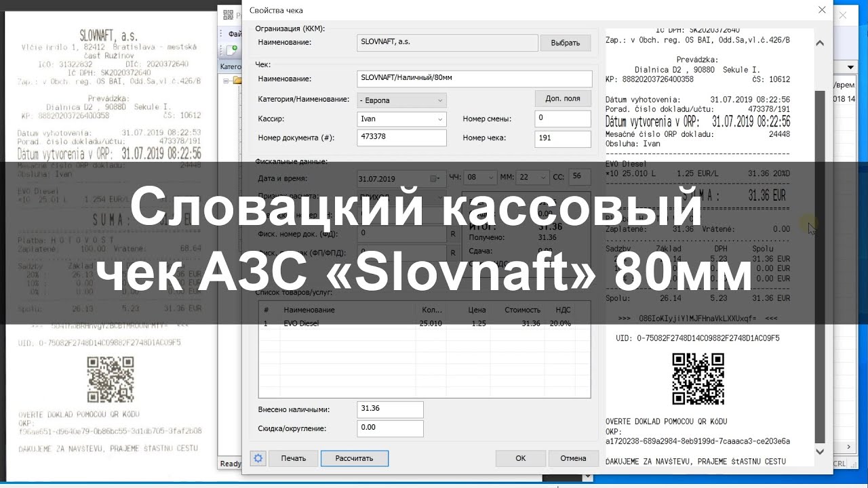
Task: Confirm the dialog with OK
Action: click(520, 458)
